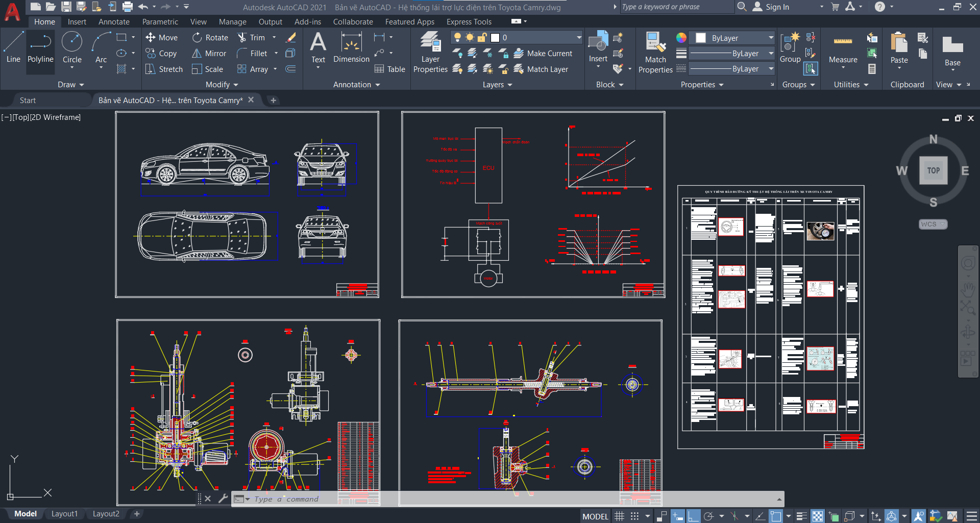Click the Trim tool
The height and width of the screenshot is (523, 980).
251,37
